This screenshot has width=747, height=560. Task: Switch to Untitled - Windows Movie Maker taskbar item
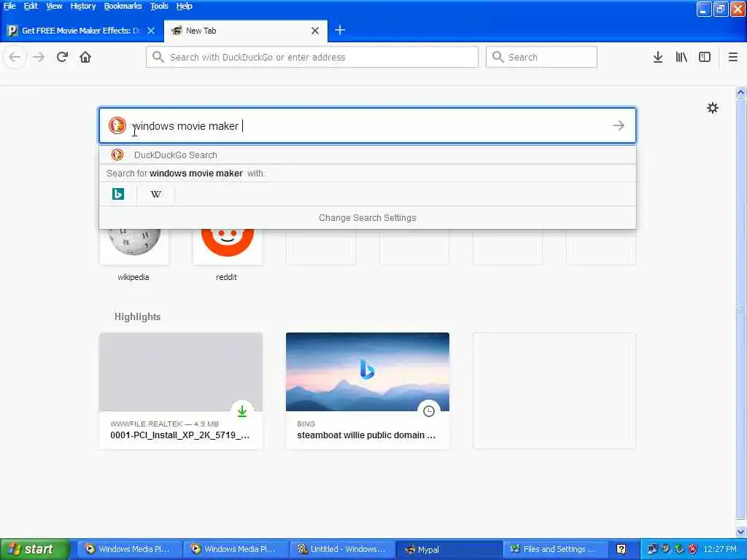pyautogui.click(x=342, y=550)
